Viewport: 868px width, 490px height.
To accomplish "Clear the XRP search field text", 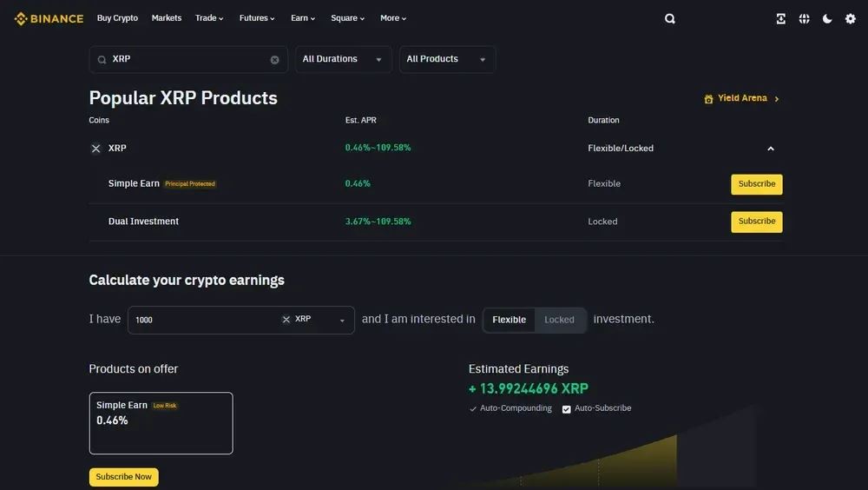I will [275, 60].
